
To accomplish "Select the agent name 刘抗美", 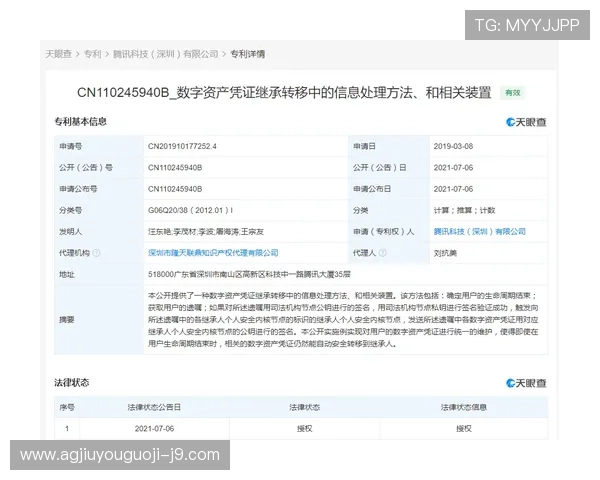I will tap(445, 253).
